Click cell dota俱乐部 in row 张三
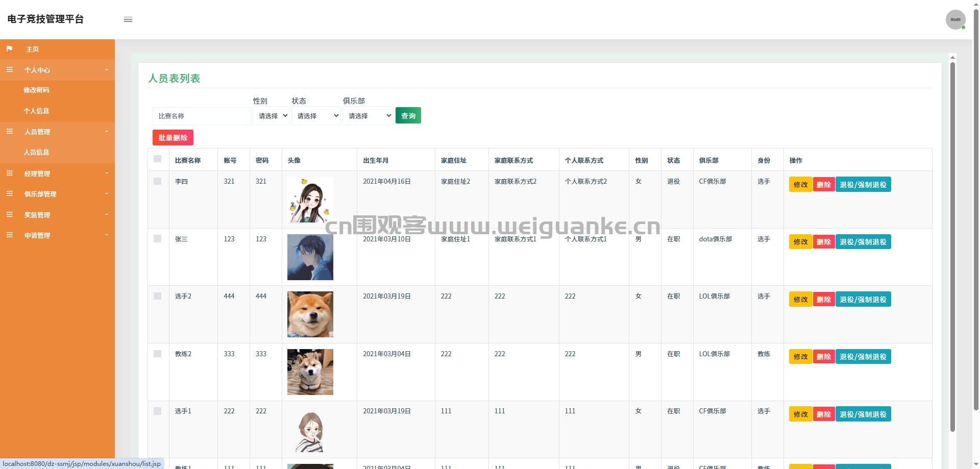This screenshot has width=980, height=469. pos(715,239)
